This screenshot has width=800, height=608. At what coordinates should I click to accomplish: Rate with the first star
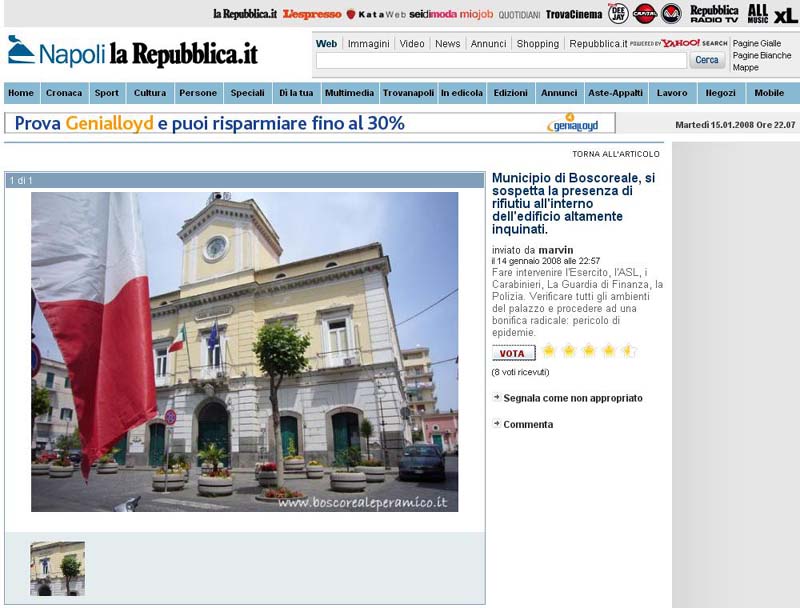(x=549, y=351)
